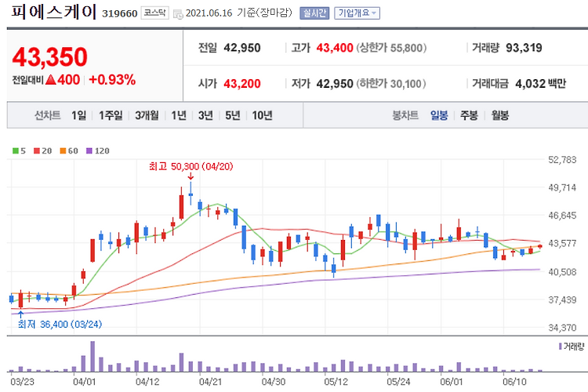Select the 3년 line chart tab

(x=205, y=115)
